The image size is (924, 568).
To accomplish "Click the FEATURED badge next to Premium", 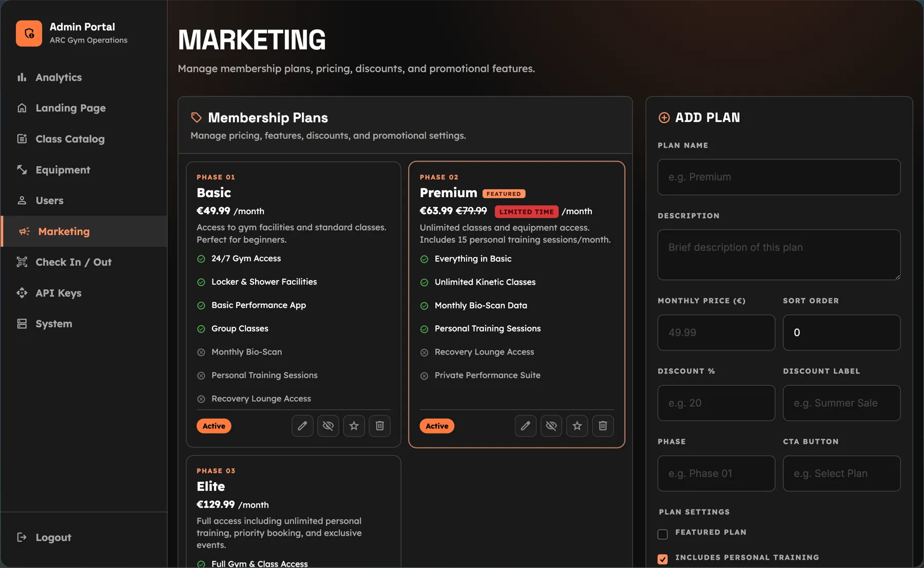I will 504,194.
